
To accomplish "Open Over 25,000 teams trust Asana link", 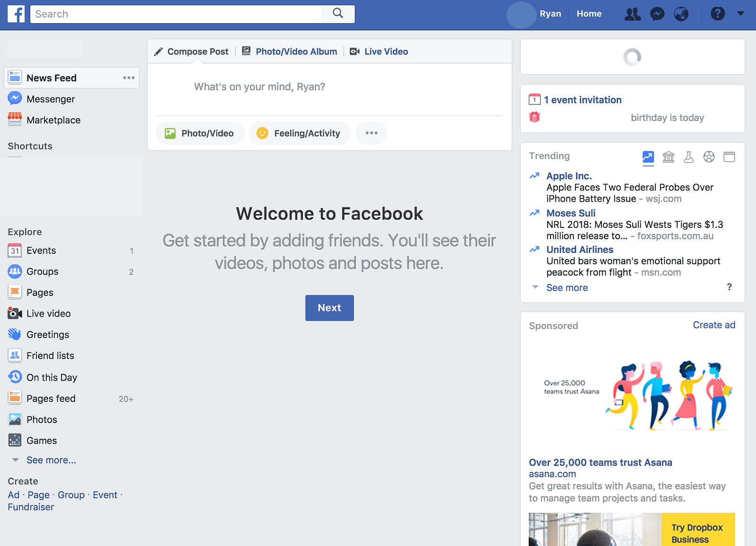I will tap(601, 462).
